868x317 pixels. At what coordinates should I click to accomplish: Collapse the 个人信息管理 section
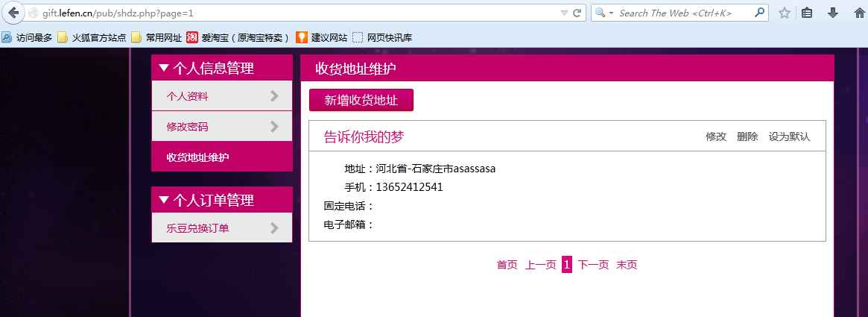(221, 68)
